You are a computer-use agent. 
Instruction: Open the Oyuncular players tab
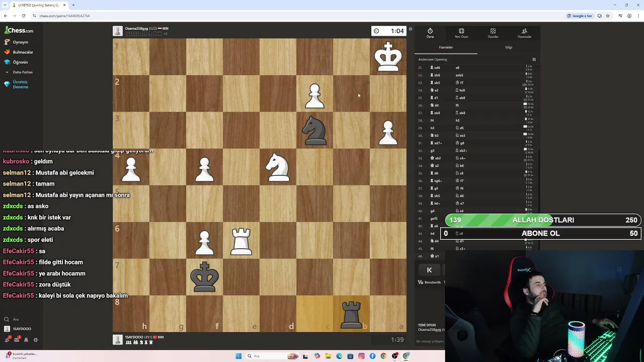click(x=524, y=33)
